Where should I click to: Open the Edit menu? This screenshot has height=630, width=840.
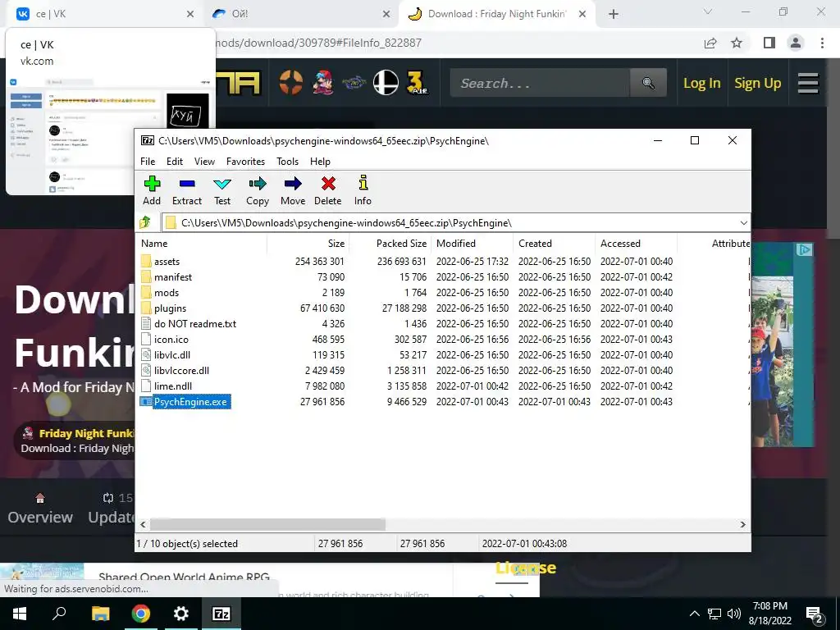(175, 162)
